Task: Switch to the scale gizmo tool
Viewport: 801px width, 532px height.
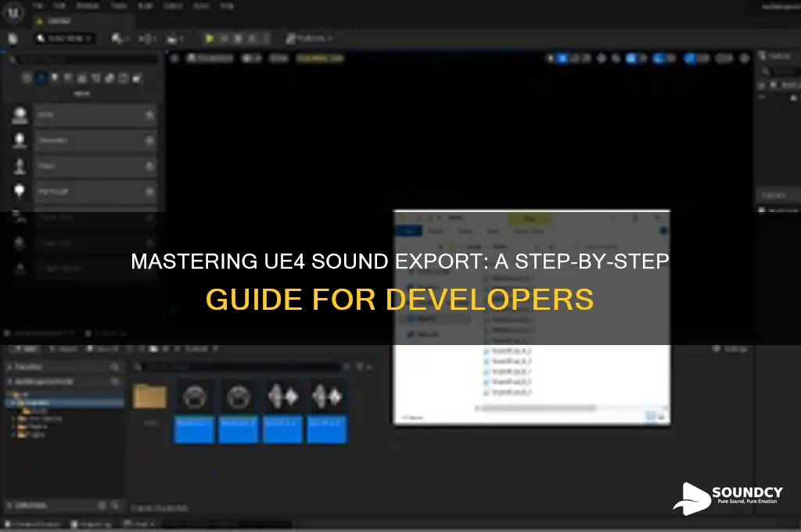Action: tap(587, 58)
